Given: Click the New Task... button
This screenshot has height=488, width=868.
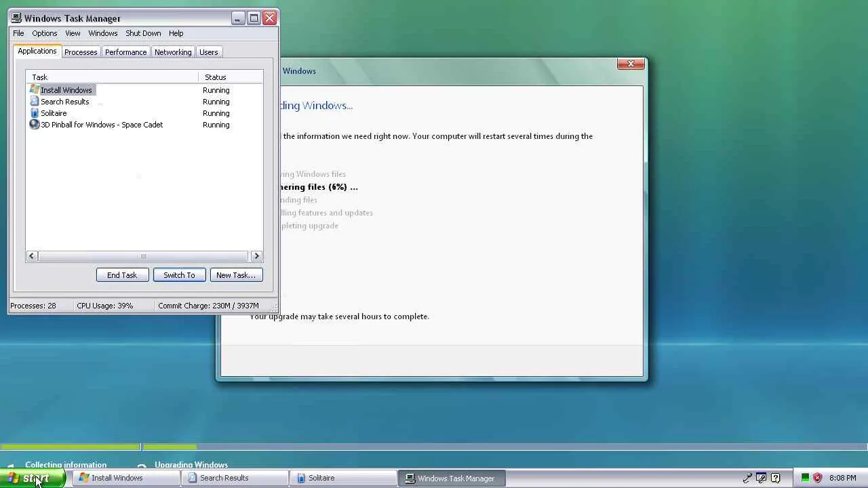Looking at the screenshot, I should (236, 275).
